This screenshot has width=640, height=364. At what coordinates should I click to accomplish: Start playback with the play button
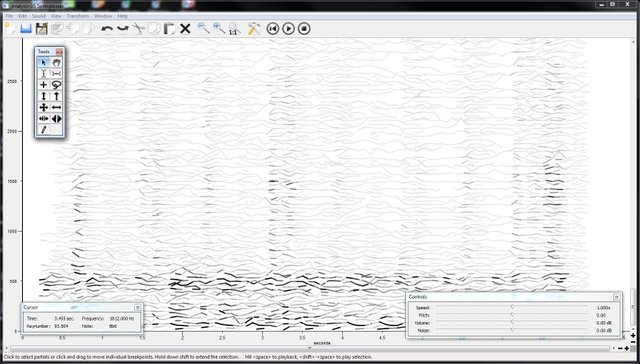point(288,29)
